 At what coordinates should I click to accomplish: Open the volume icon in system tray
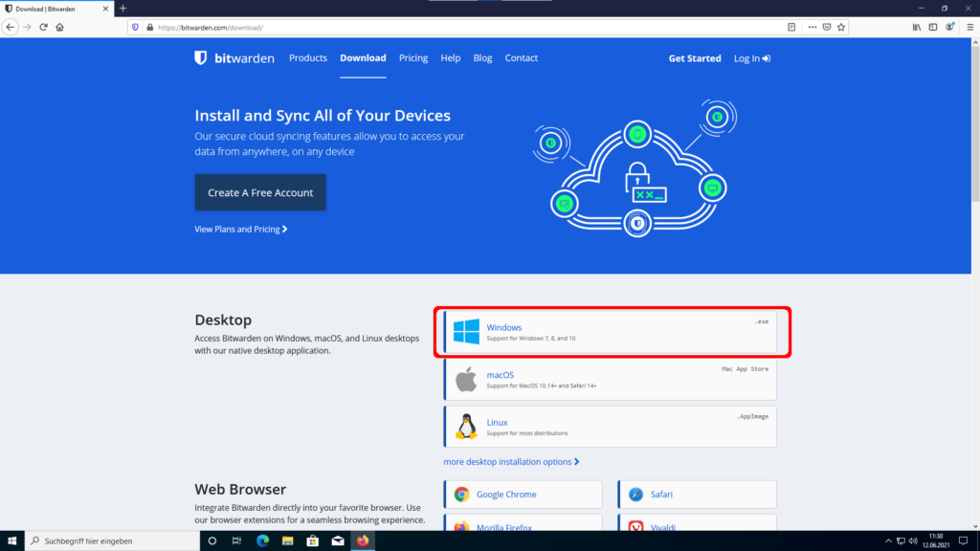point(913,541)
